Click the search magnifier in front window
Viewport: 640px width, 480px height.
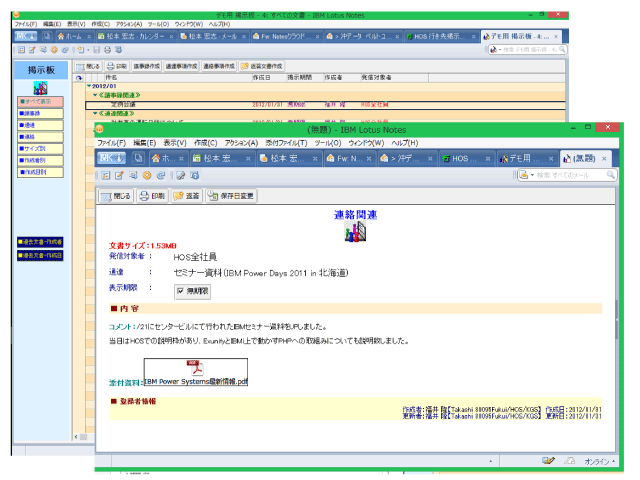[x=611, y=175]
